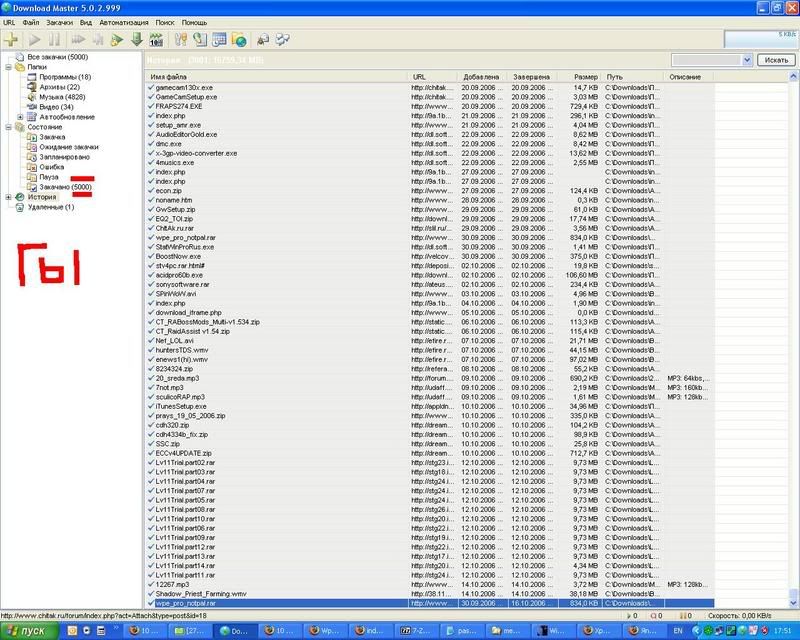Click the Windows 'пуск' Start button
The width and height of the screenshot is (800, 640).
pos(30,631)
